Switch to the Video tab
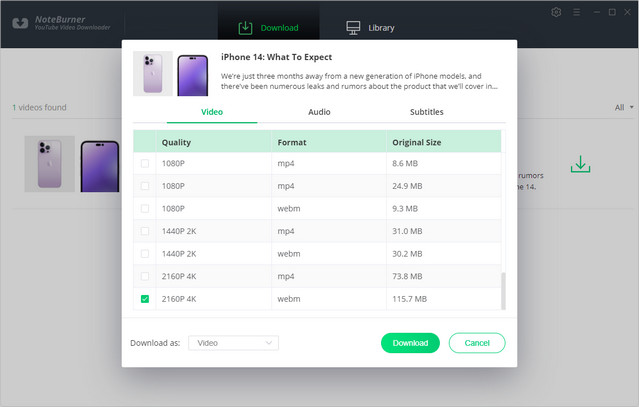 tap(212, 112)
